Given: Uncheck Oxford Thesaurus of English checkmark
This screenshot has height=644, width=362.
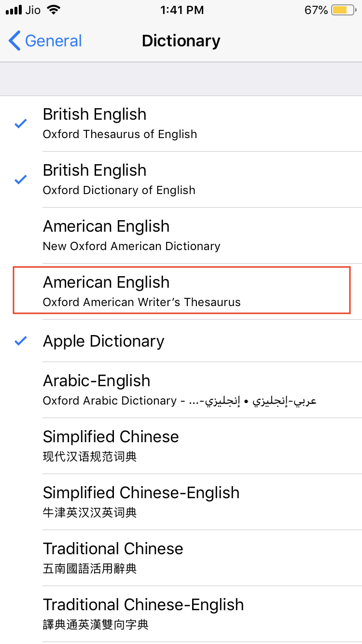Looking at the screenshot, I should (x=20, y=124).
